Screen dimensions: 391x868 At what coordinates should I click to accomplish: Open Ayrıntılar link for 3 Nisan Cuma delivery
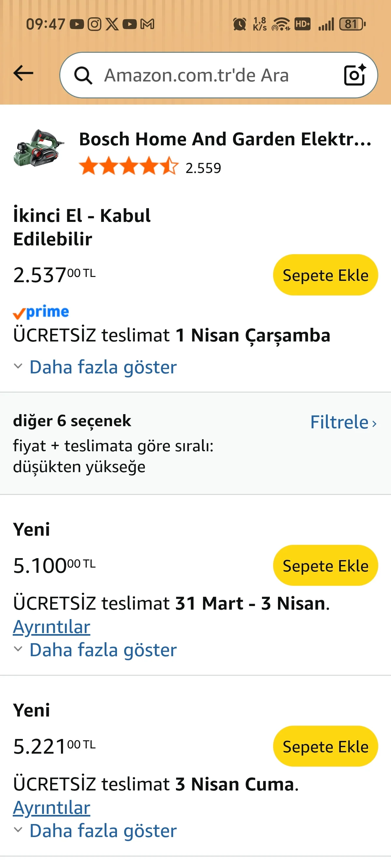coord(51,808)
